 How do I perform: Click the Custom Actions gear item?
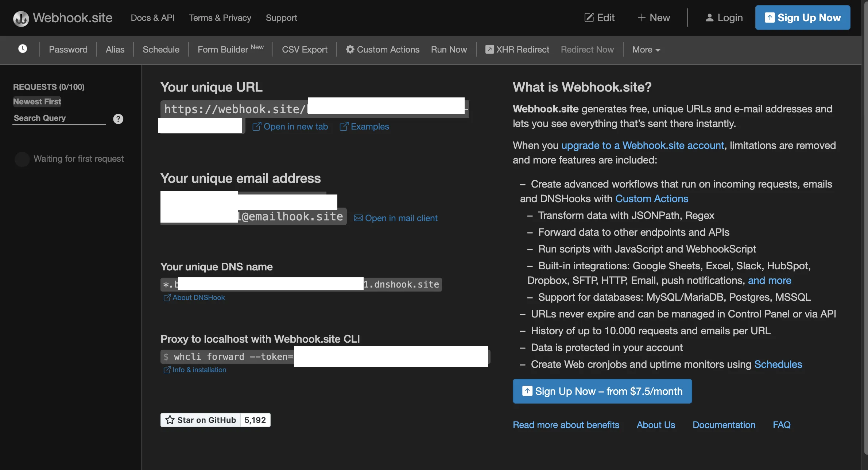383,49
